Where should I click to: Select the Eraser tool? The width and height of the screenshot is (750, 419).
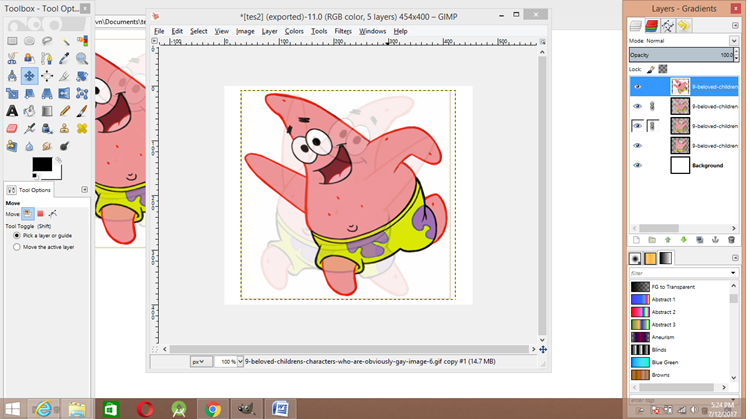12,128
